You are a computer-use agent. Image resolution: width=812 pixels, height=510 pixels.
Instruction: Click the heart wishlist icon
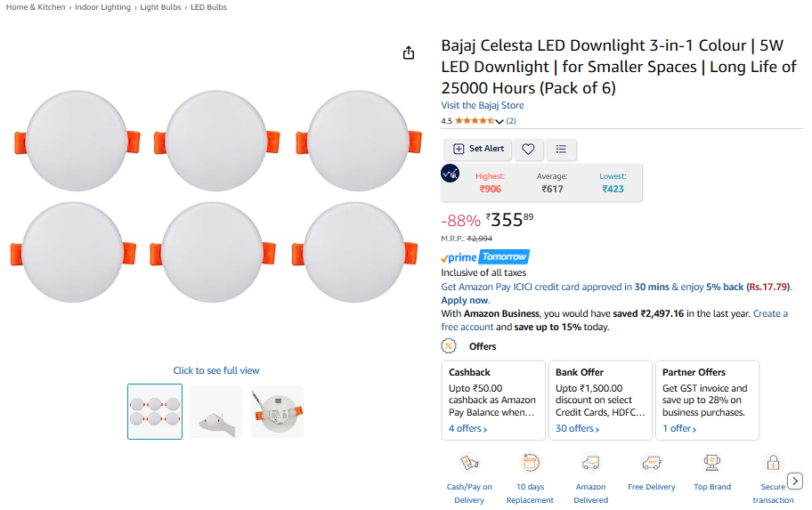[528, 149]
